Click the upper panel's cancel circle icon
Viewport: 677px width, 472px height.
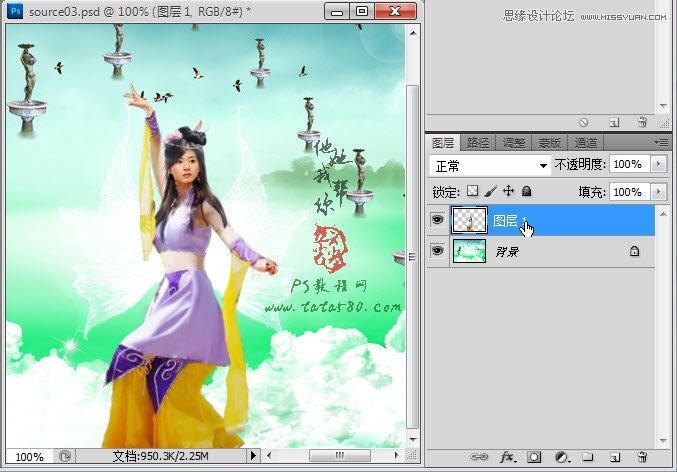[x=583, y=123]
